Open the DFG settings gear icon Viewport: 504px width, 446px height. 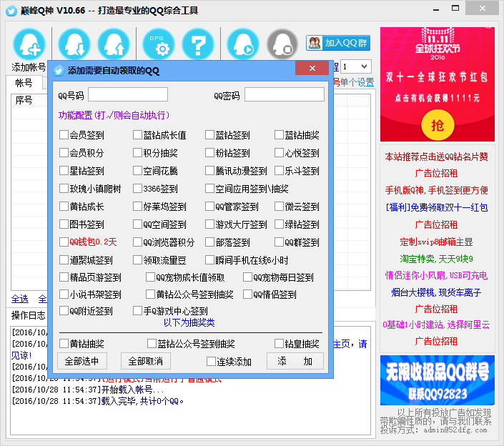159,44
